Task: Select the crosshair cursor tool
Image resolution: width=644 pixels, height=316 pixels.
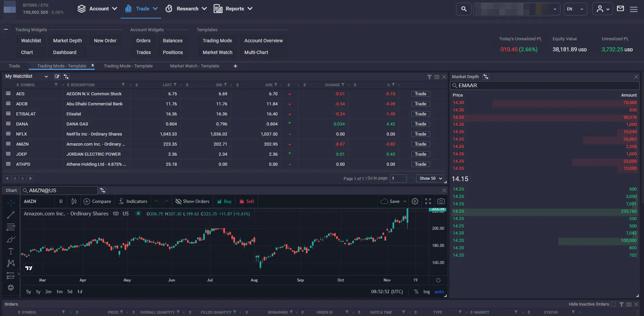Action: (11, 203)
